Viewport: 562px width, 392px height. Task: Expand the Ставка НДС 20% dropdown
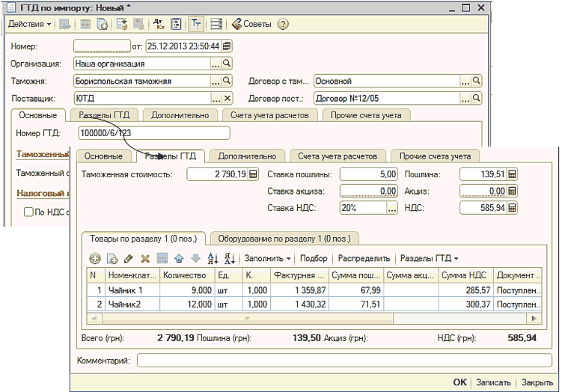point(391,207)
